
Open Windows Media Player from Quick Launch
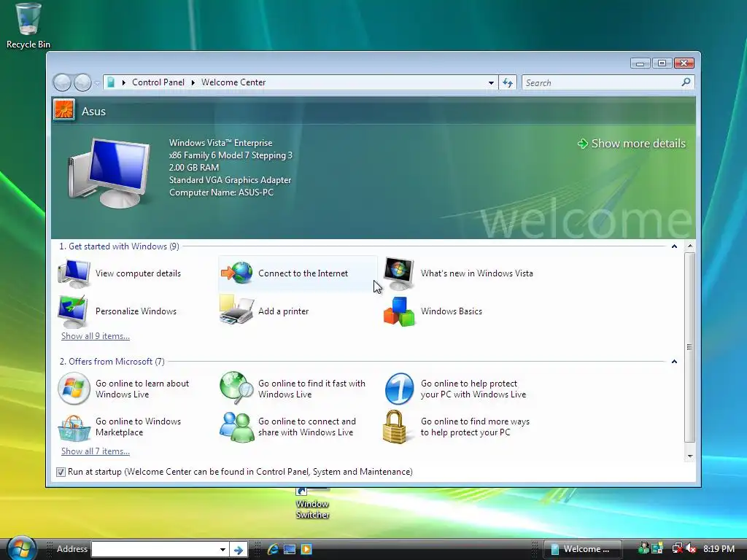[x=306, y=549]
